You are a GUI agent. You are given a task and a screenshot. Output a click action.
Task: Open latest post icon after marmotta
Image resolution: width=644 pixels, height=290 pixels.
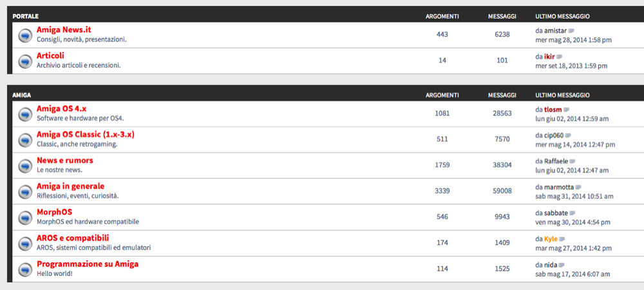[x=578, y=188]
